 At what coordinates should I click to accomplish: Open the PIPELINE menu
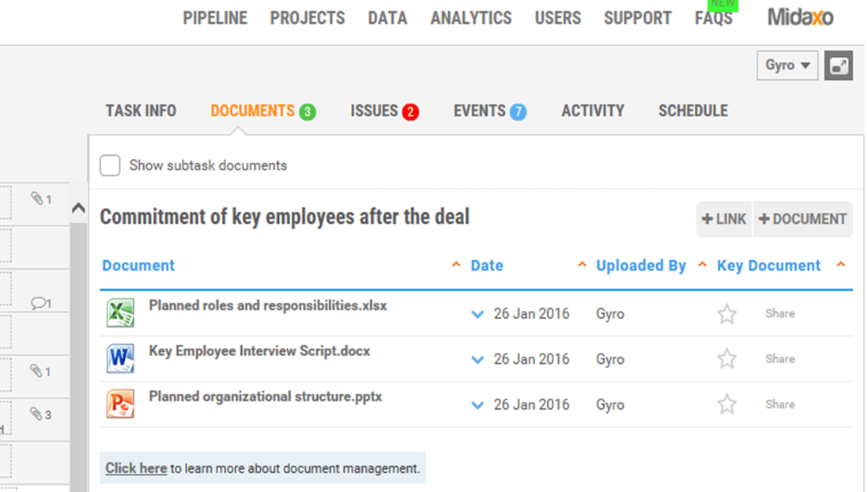[215, 18]
